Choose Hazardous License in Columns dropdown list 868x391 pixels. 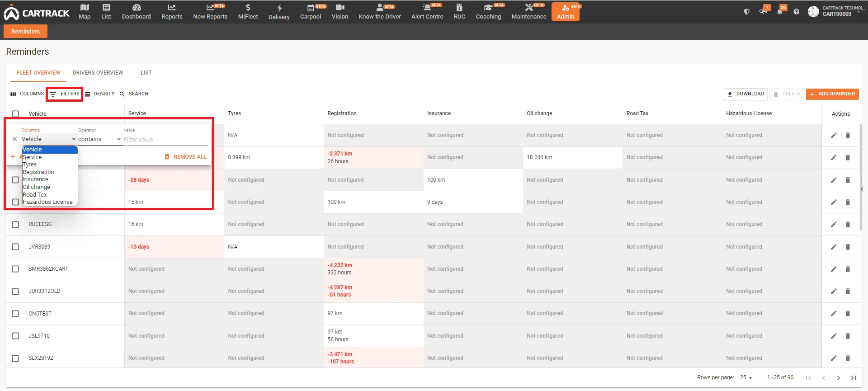coord(50,202)
